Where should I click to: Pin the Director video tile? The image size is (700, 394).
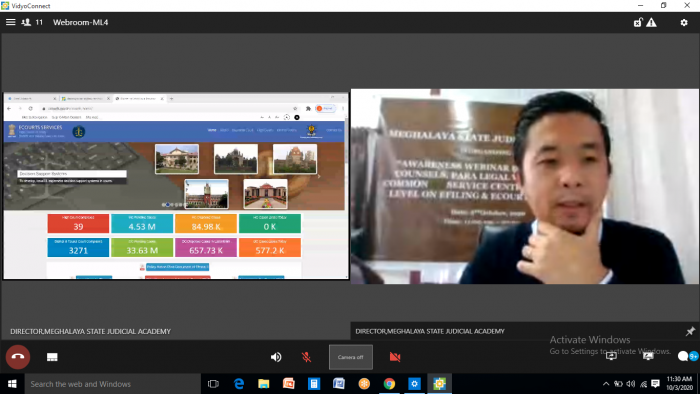(x=690, y=331)
